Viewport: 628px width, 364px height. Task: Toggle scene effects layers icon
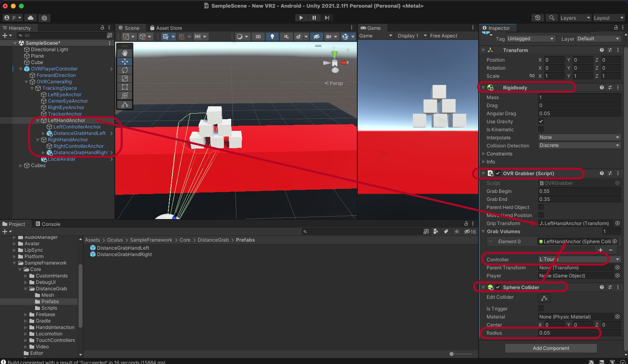coord(298,37)
